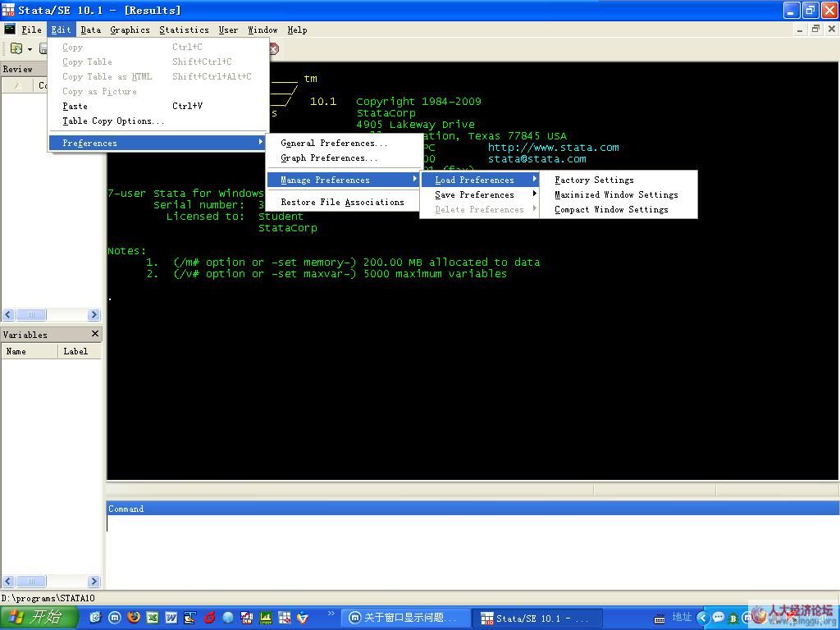Click the red Break icon in toolbar
Viewport: 840px width, 630px height.
click(x=273, y=49)
